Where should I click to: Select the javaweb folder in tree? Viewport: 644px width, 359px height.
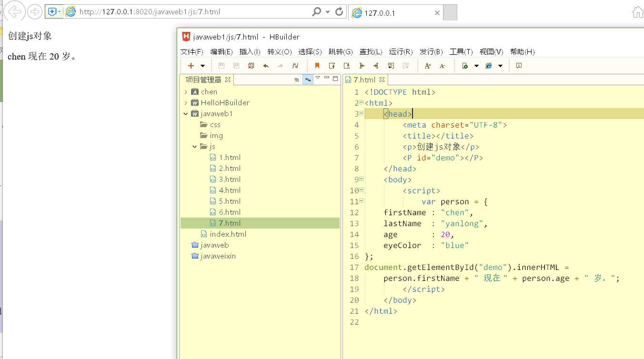point(210,245)
